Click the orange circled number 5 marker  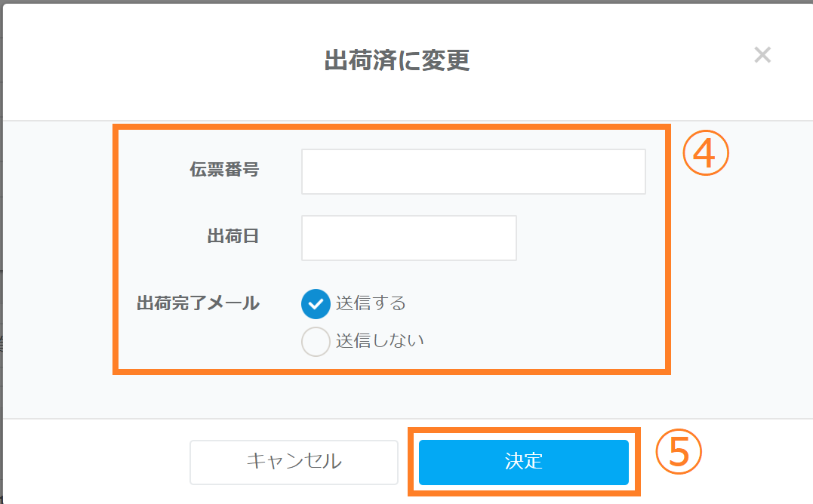(679, 452)
